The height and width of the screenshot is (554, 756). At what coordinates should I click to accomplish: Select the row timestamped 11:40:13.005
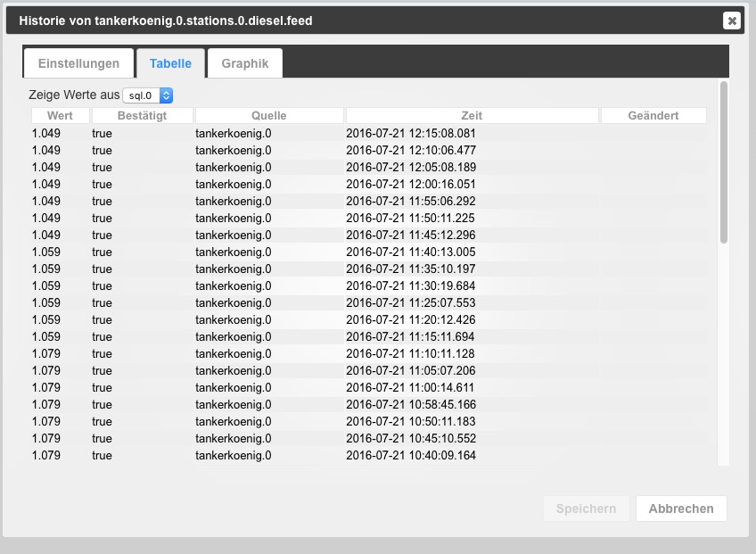pyautogui.click(x=411, y=252)
